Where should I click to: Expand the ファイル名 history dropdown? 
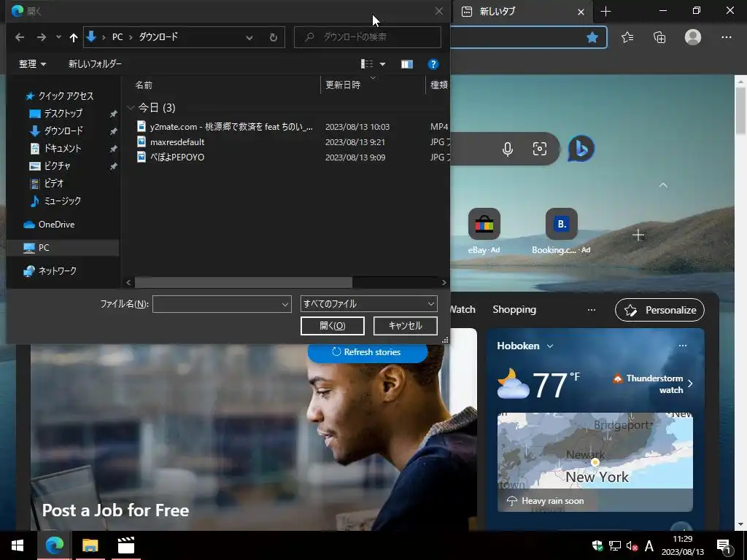click(x=285, y=304)
